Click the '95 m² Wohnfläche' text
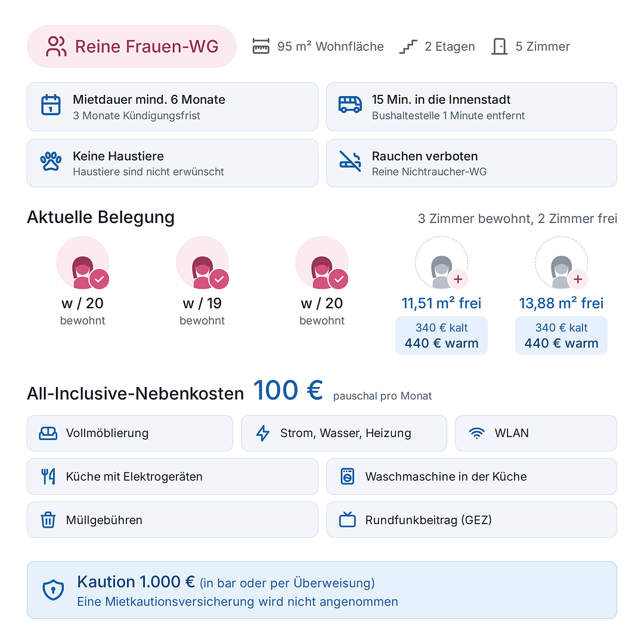644x644 pixels. (330, 47)
